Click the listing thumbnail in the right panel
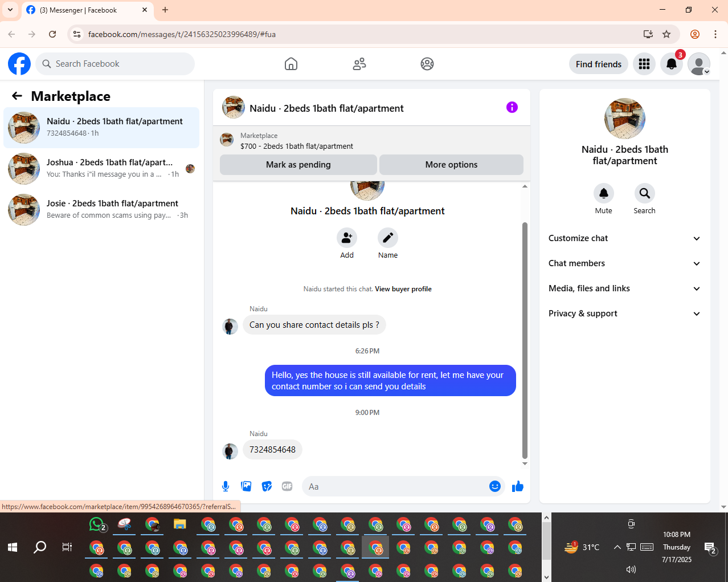This screenshot has height=582, width=728. (x=625, y=119)
